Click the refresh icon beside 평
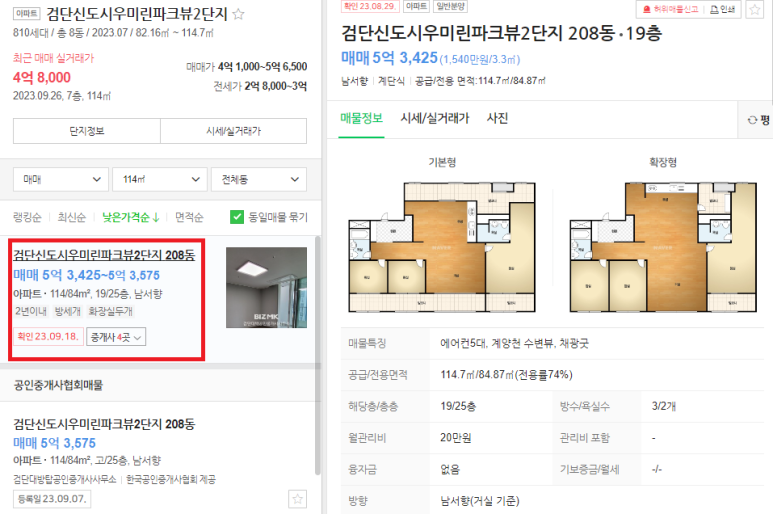Image resolution: width=773 pixels, height=514 pixels. pyautogui.click(x=752, y=120)
